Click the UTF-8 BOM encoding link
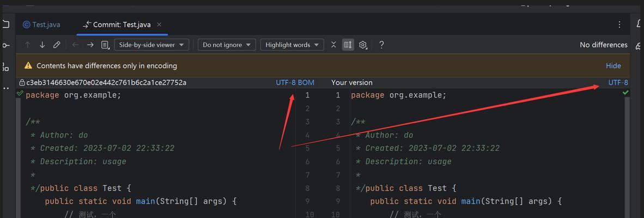 [x=295, y=82]
